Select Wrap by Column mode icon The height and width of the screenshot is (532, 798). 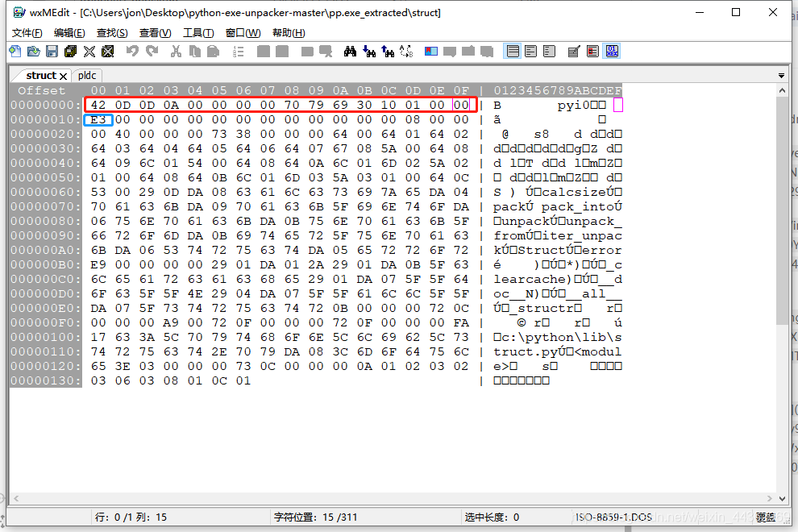pyautogui.click(x=549, y=51)
